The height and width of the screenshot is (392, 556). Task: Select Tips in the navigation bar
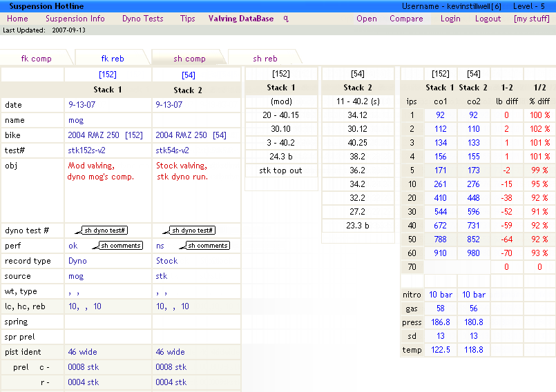point(187,19)
